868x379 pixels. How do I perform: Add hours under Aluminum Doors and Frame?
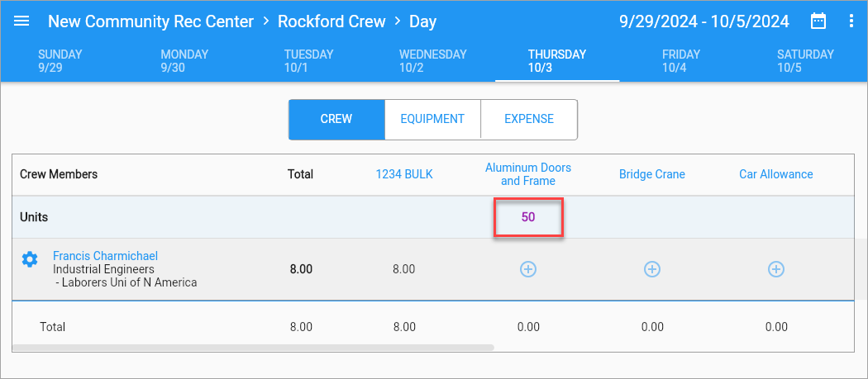tap(528, 269)
